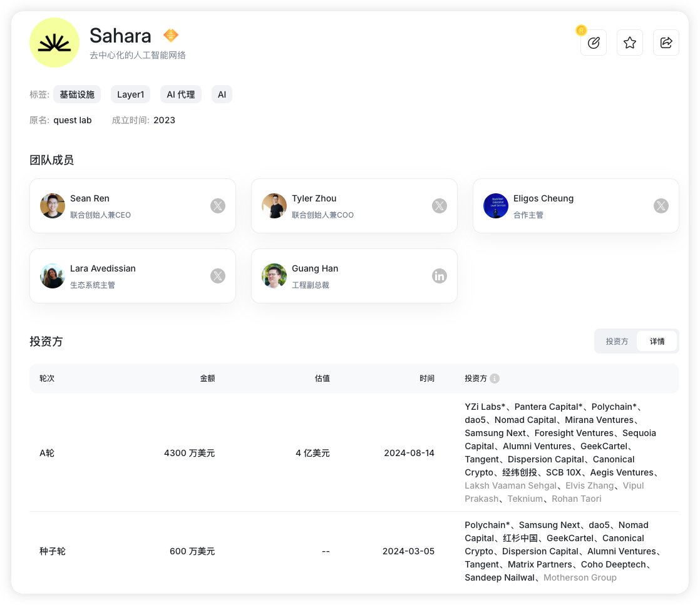Viewport: 700px width, 605px height.
Task: Click the share icon button
Action: pos(666,43)
